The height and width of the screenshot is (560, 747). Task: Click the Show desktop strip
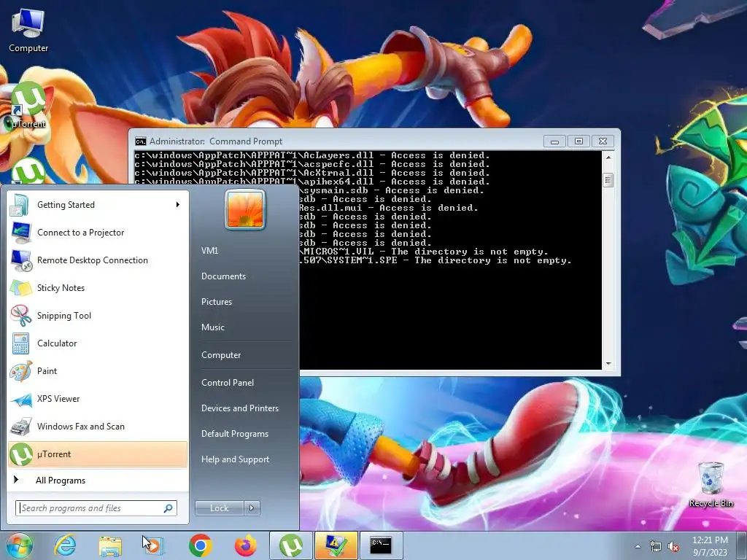(742, 546)
